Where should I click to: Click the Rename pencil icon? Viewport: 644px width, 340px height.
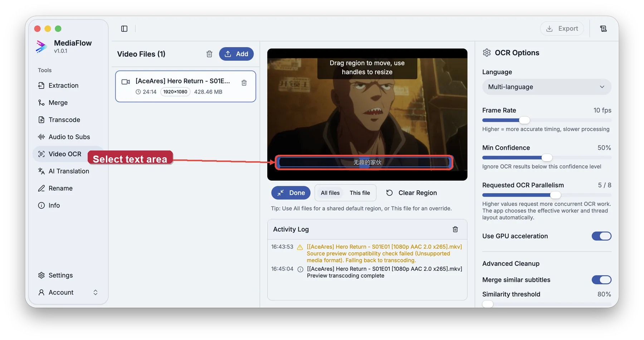coord(42,188)
